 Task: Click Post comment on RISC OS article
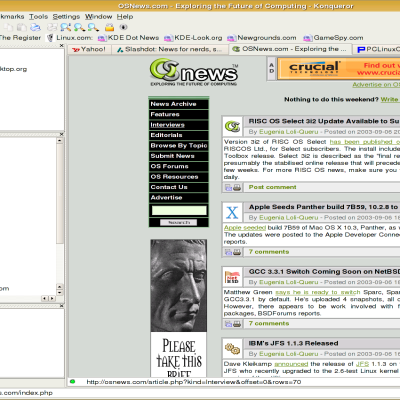point(272,187)
